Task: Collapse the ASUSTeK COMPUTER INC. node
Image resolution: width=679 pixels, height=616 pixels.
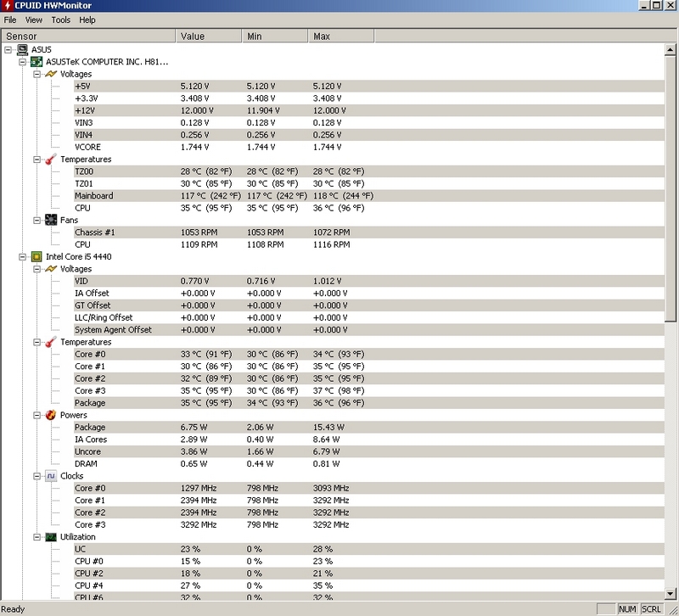Action: pos(23,62)
